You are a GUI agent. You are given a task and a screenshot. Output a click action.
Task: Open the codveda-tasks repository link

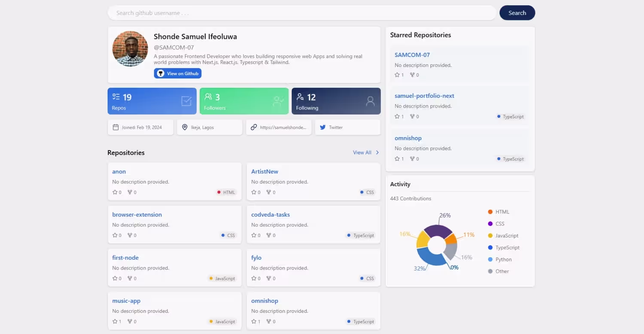tap(270, 215)
